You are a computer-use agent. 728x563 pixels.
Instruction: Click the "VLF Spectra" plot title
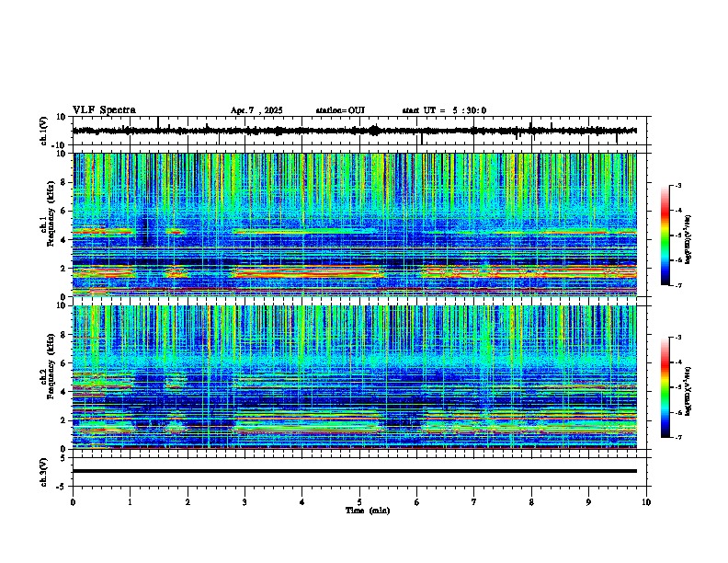tap(104, 110)
